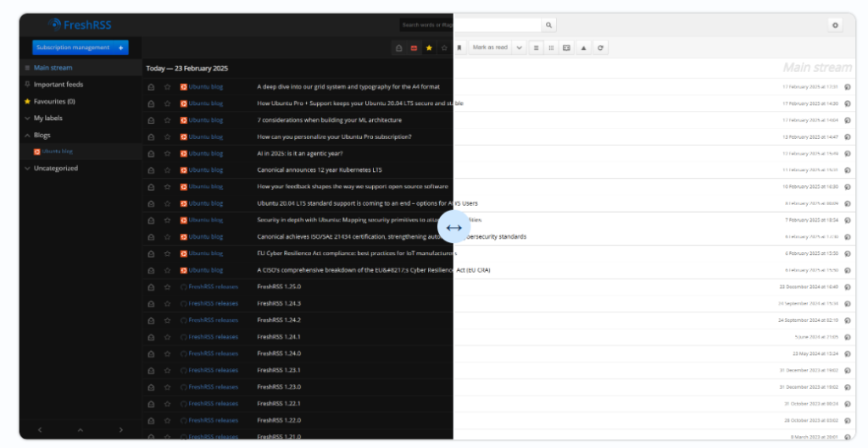Screen dimensions: 868x448
Task: Open article 'Canonical announces 12 year Kubernetes LTS'
Action: coord(319,170)
